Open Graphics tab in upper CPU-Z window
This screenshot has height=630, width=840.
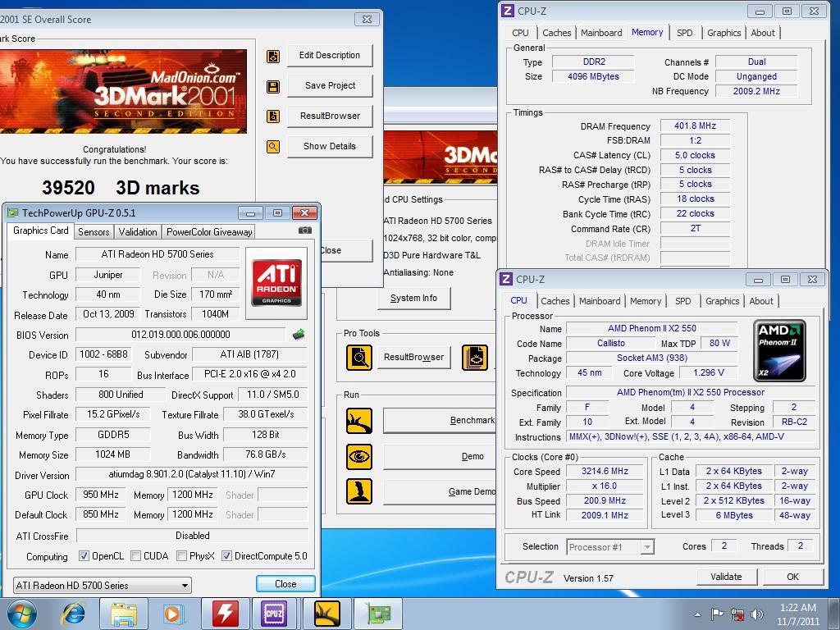[724, 33]
